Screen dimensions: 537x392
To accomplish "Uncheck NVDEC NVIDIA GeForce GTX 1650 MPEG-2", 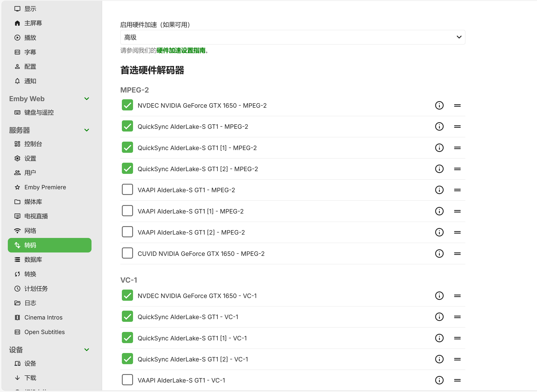I will pos(127,105).
